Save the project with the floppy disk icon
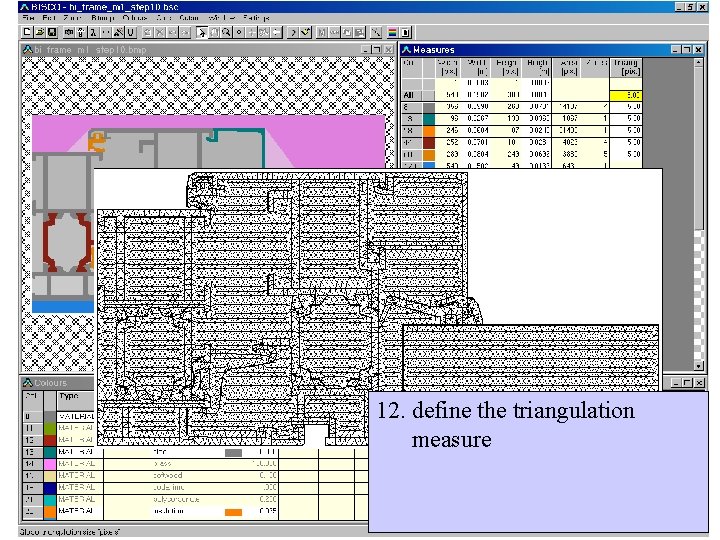This screenshot has height=540, width=720. pos(52,32)
